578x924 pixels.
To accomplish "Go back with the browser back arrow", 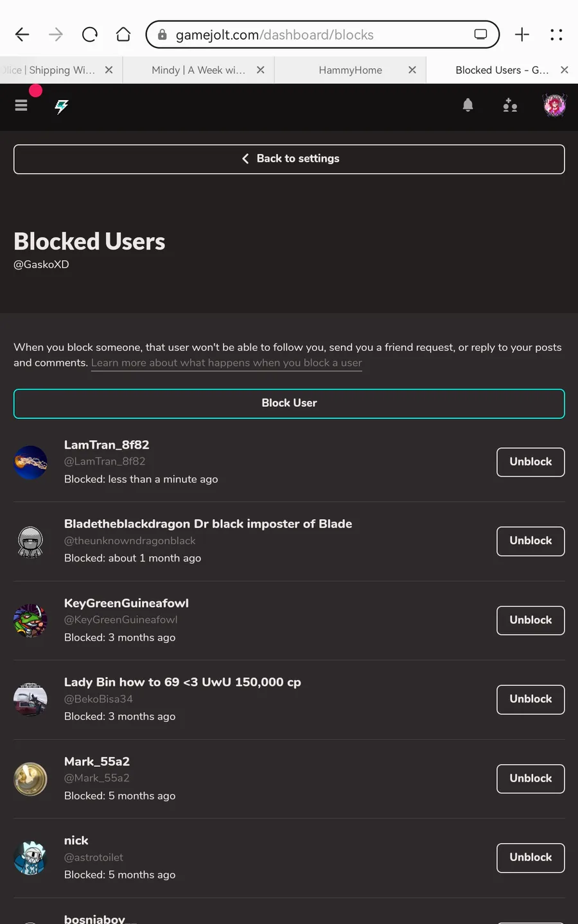I will point(22,35).
